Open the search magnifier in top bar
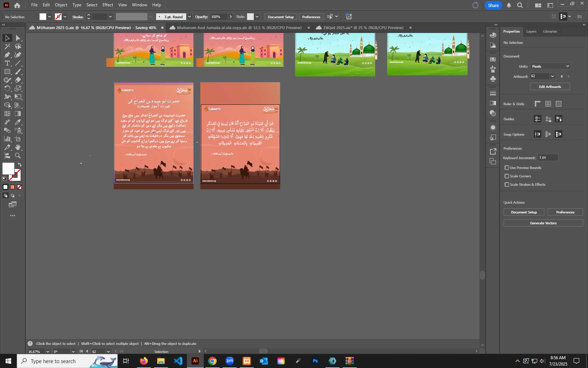Image resolution: width=588 pixels, height=368 pixels. click(520, 5)
